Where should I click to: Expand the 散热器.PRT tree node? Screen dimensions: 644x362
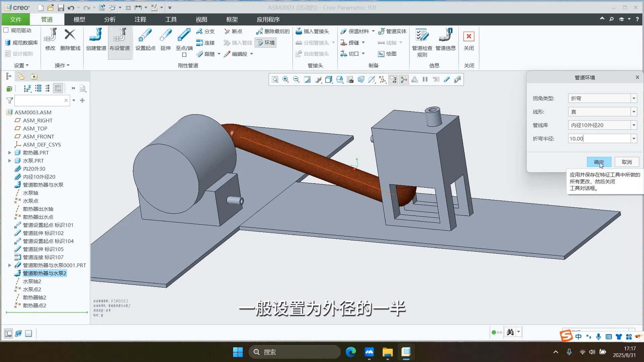click(x=10, y=153)
